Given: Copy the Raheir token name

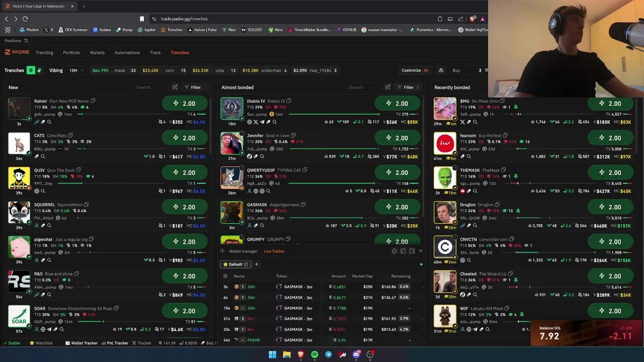Looking at the screenshot, I should 93,101.
